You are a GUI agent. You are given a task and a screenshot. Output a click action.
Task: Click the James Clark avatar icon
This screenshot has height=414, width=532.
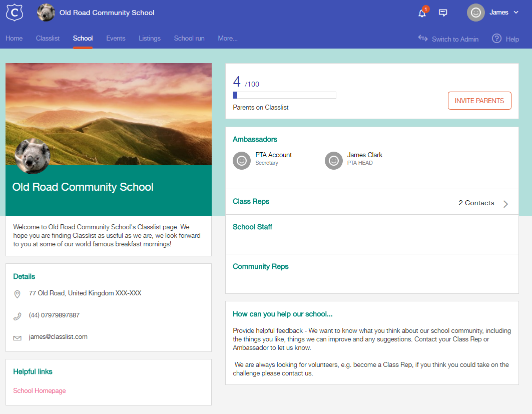[x=333, y=161]
